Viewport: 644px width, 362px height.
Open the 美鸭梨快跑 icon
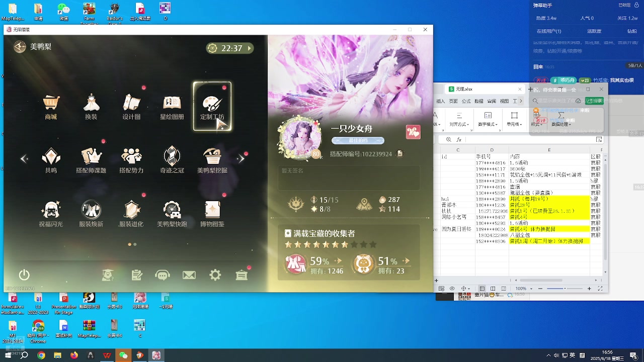(x=172, y=214)
